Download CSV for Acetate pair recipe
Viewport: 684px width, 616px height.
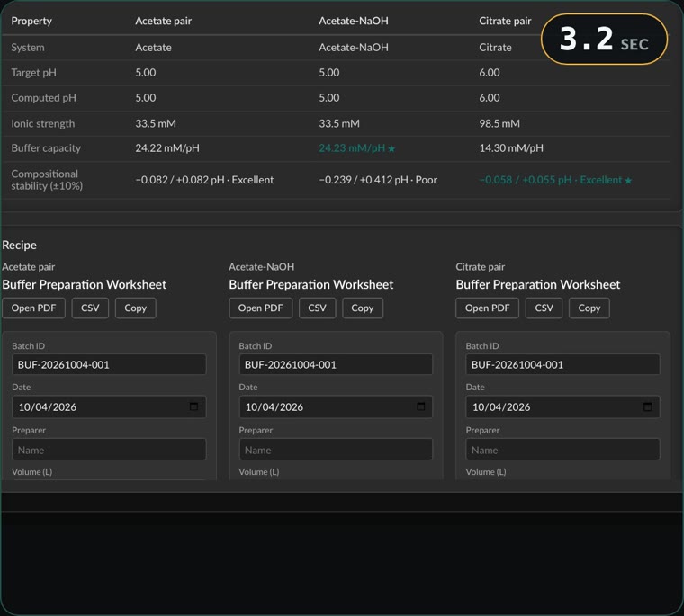point(90,308)
